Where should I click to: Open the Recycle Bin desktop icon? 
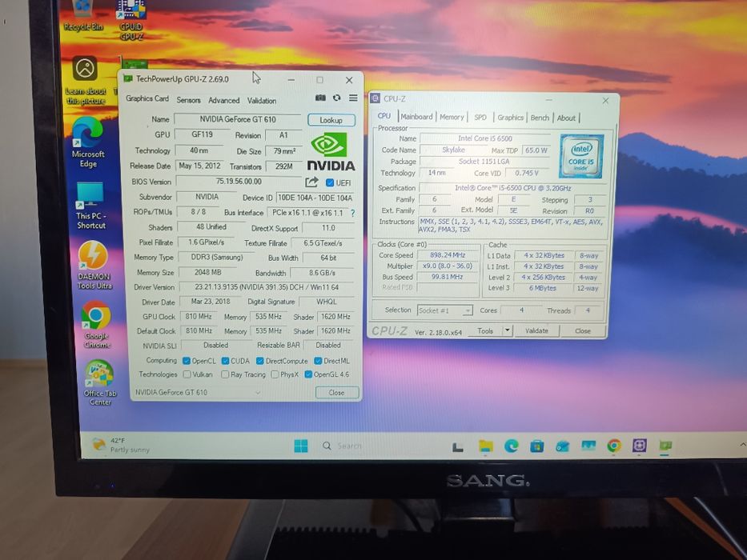coord(83,14)
